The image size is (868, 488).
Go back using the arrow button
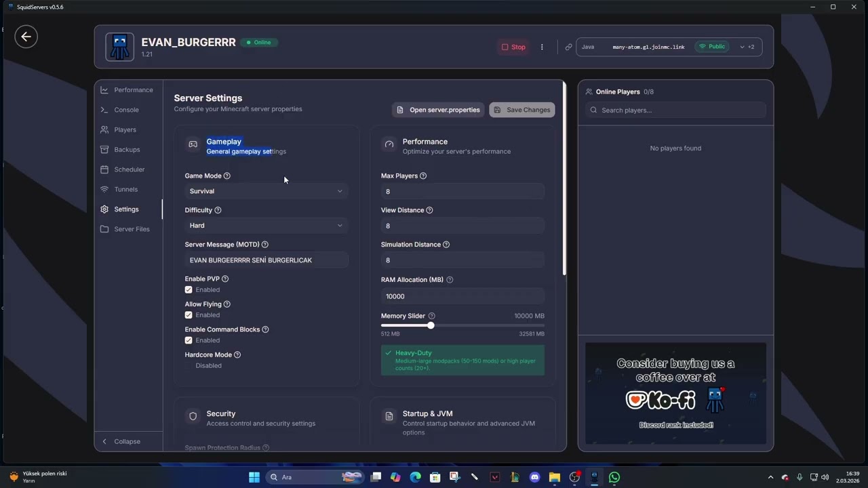[26, 37]
